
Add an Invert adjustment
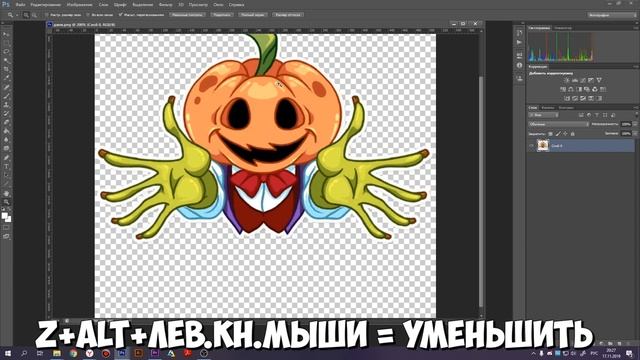click(x=567, y=98)
